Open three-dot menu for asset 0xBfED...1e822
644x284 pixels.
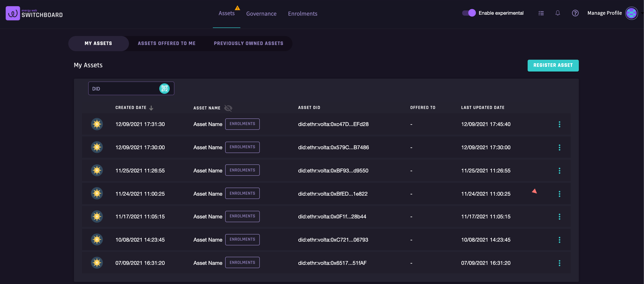click(559, 194)
